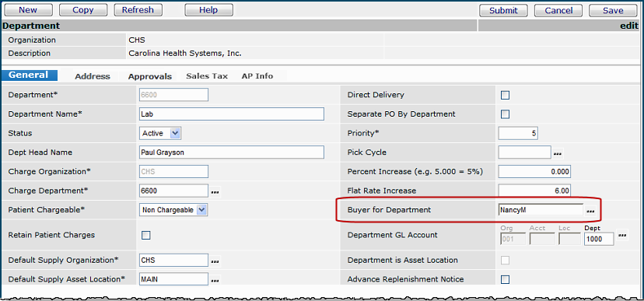Click the Department Name field containing Lab
Screen dimensions: 644x301
click(x=232, y=114)
